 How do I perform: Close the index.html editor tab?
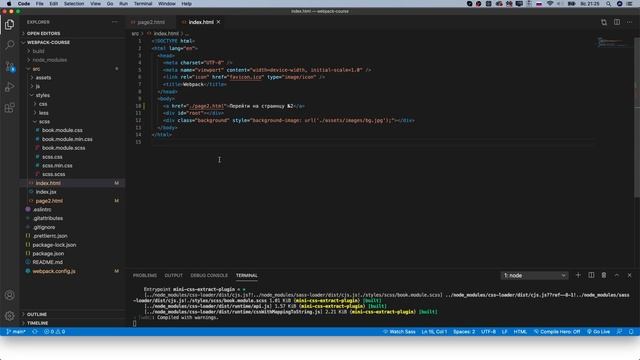pos(218,22)
